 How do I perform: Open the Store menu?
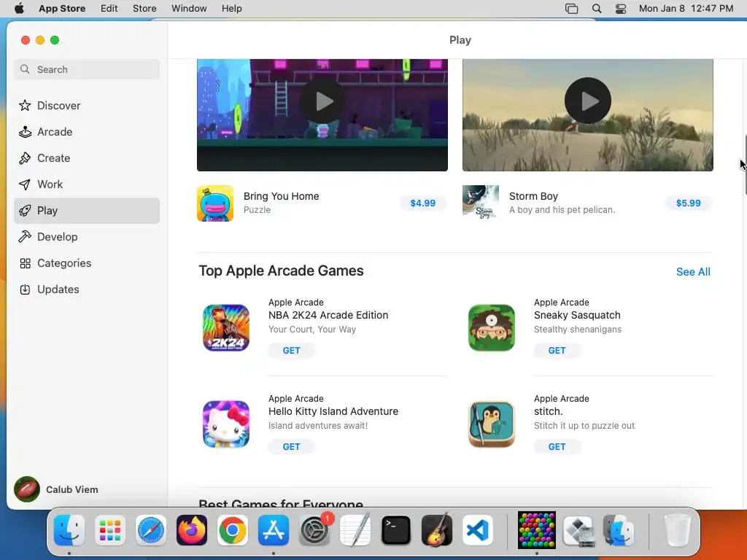[x=144, y=9]
